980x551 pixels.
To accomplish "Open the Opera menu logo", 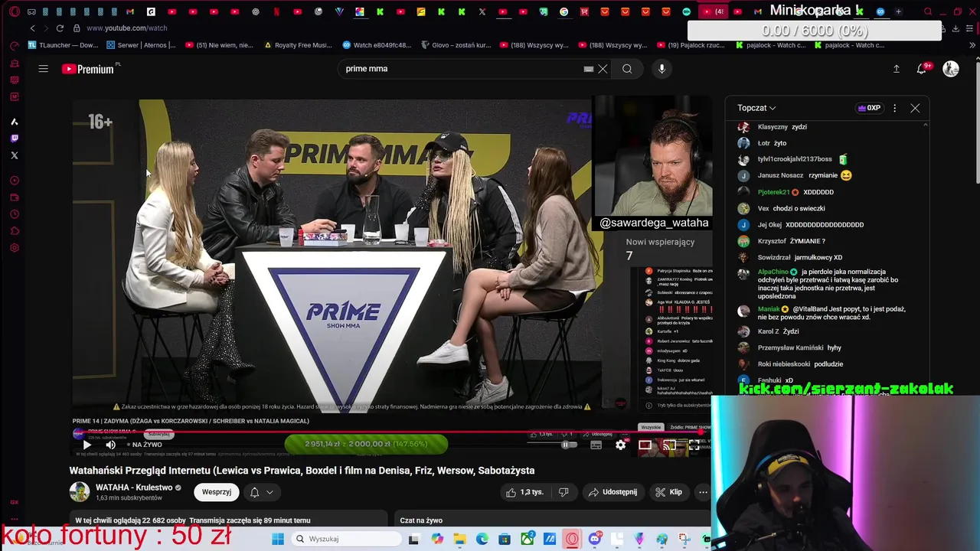I will (x=14, y=11).
